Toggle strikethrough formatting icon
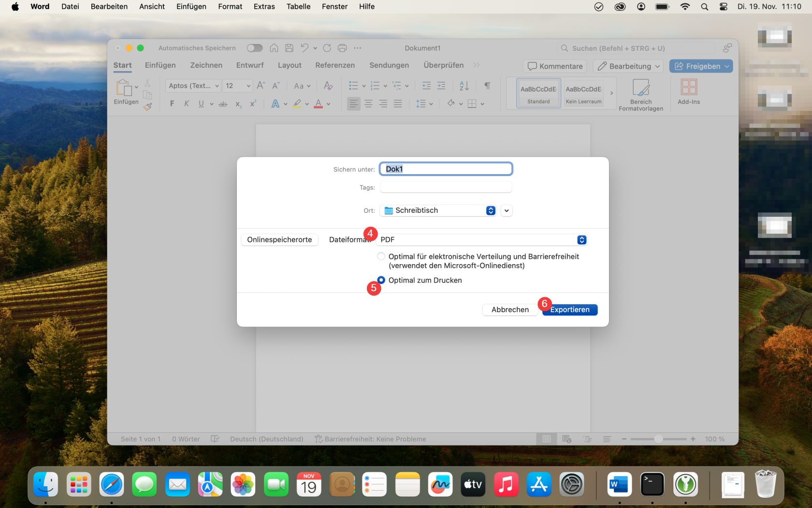Viewport: 812px width, 508px height. click(x=223, y=104)
